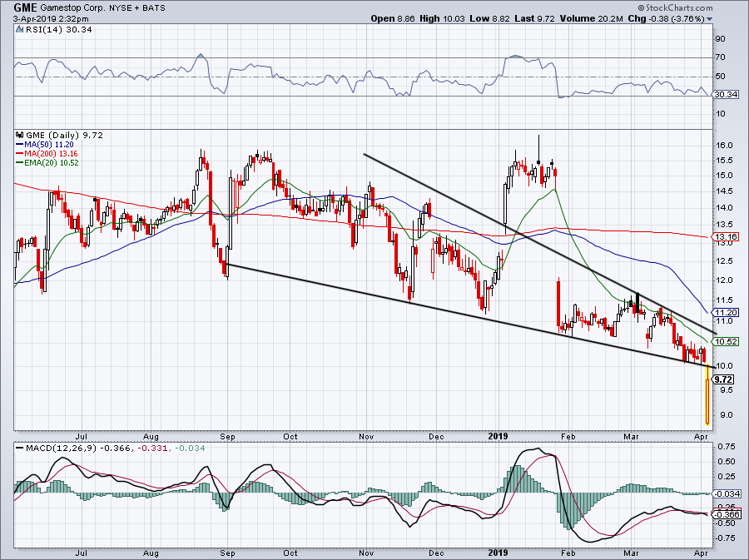Click the 90 level on RSI axis
749x560 pixels.
pyautogui.click(x=721, y=39)
